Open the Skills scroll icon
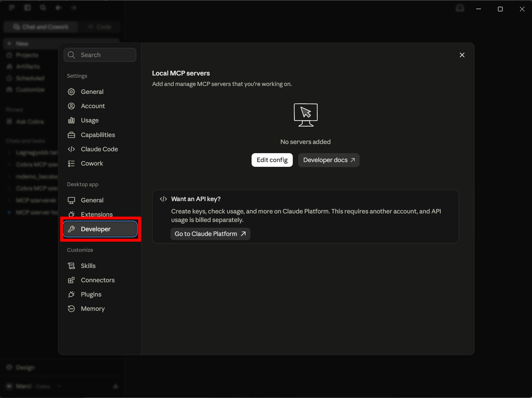 71,266
